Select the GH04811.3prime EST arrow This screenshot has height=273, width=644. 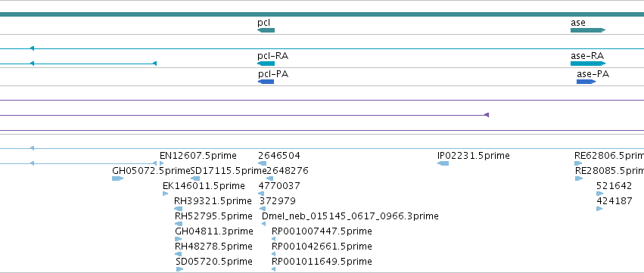179,239
